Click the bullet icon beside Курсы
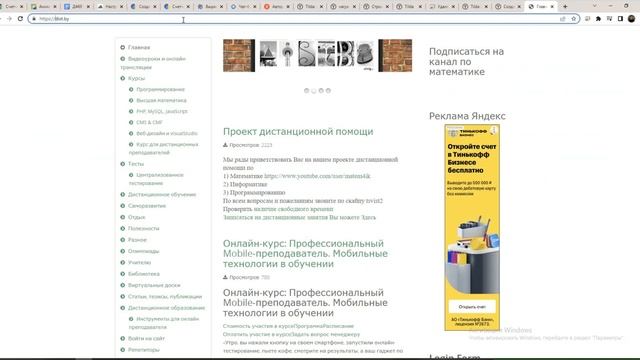Image resolution: width=640 pixels, height=360 pixels. pyautogui.click(x=122, y=78)
